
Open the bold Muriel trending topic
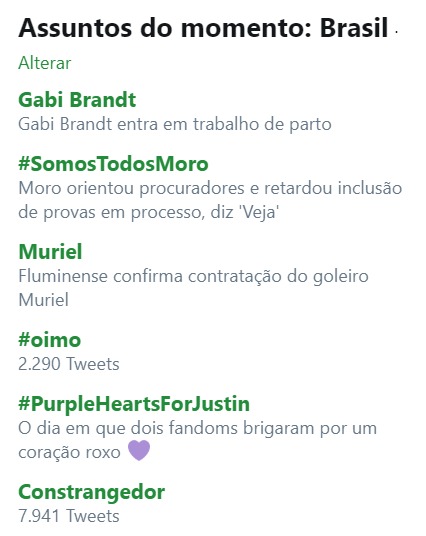coord(50,252)
